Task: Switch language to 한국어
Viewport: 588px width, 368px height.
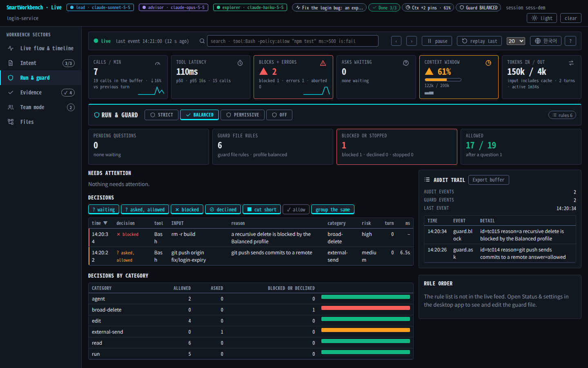Action: pos(546,41)
